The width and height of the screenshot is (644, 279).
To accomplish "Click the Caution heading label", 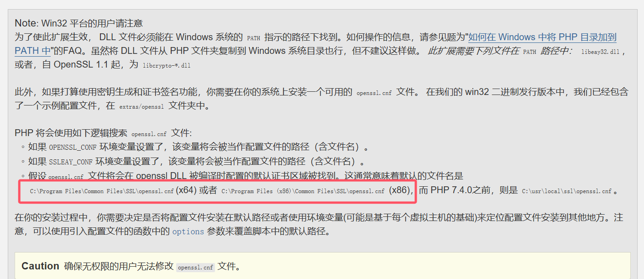I will [x=40, y=266].
